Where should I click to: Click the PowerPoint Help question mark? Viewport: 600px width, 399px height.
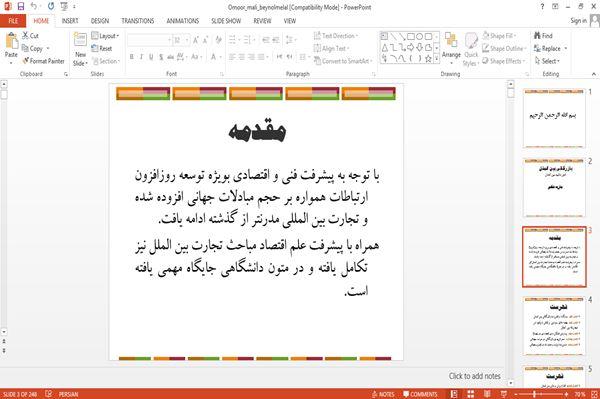542,7
